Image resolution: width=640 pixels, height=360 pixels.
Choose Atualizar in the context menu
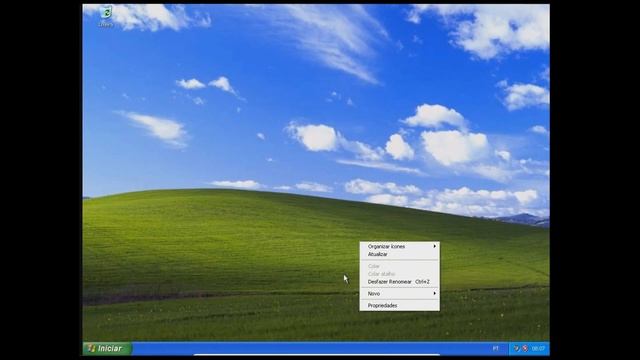[400, 254]
